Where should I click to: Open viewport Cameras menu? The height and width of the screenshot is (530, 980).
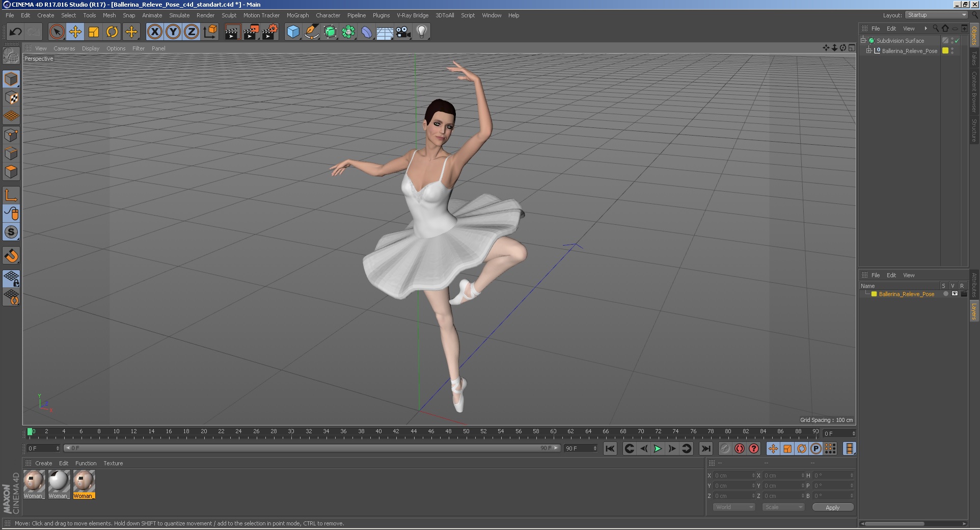pos(64,48)
